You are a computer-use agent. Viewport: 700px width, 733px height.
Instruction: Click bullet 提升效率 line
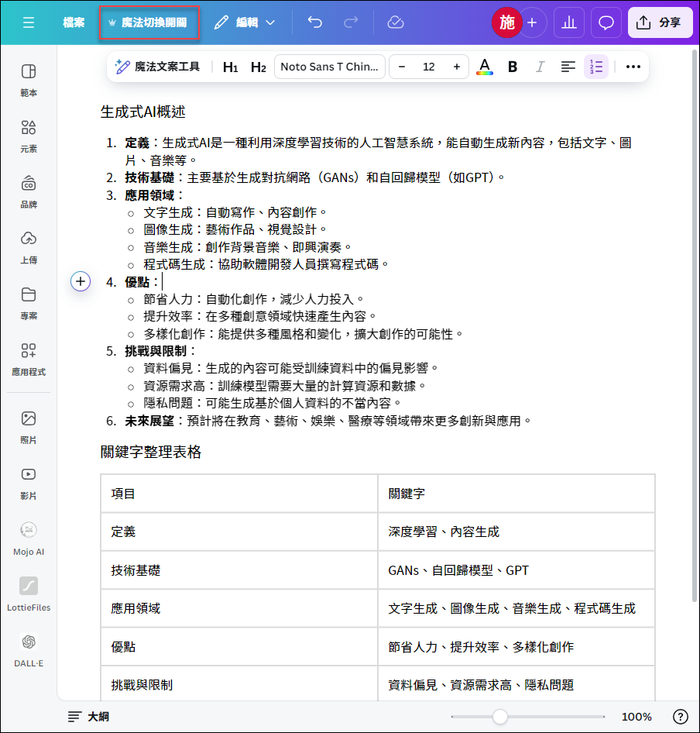coord(259,316)
